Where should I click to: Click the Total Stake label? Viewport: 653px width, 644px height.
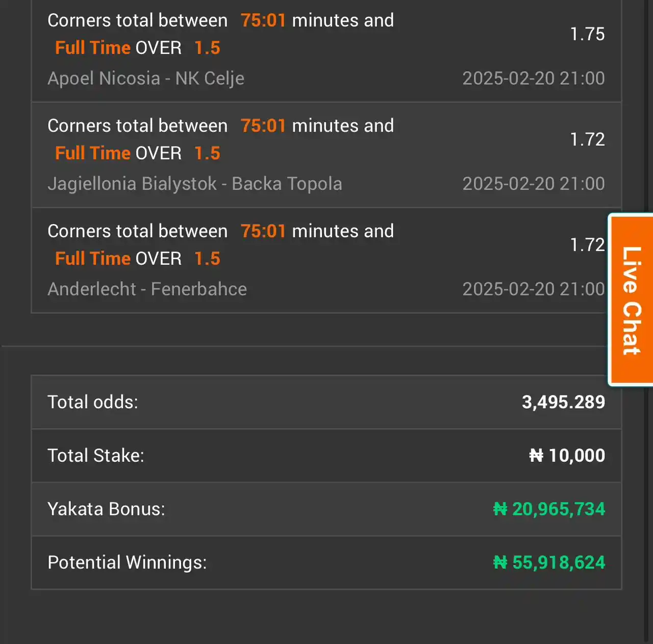click(96, 455)
